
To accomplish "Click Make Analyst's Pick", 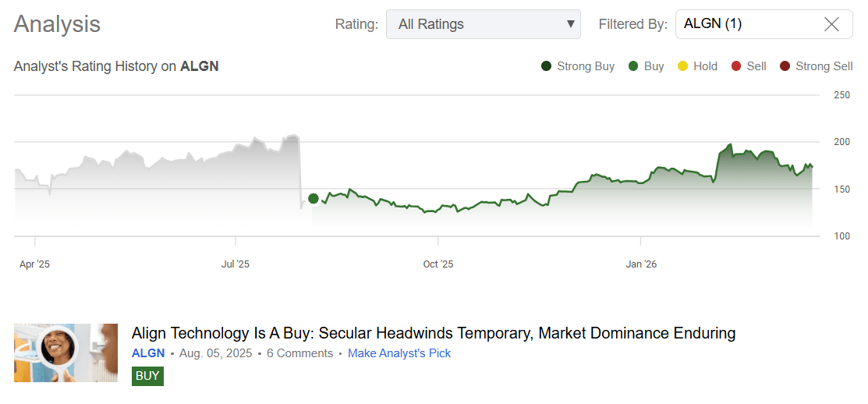I will [399, 353].
